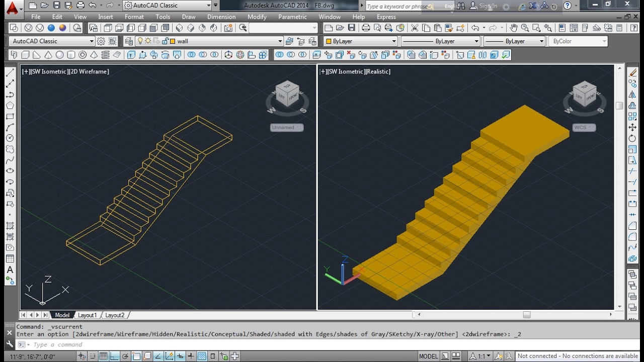The width and height of the screenshot is (644, 362).
Task: Select the Box solid tool
Action: pyautogui.click(x=25, y=55)
